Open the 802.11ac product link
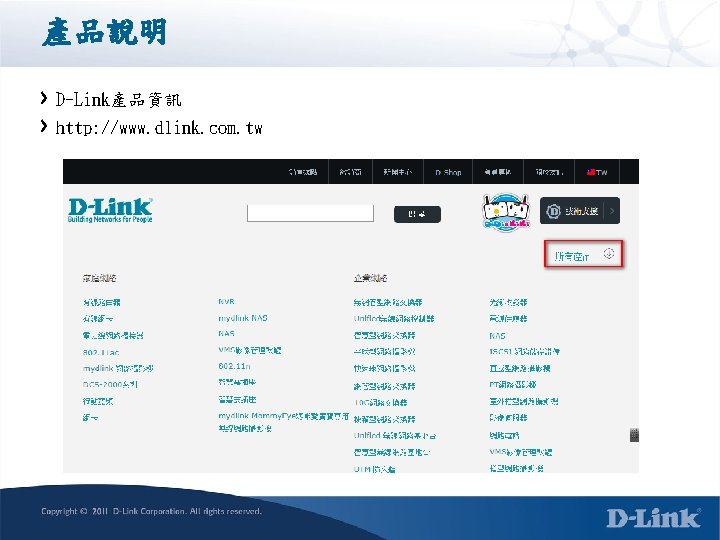Screen dimensions: 720x540 (x=101, y=353)
